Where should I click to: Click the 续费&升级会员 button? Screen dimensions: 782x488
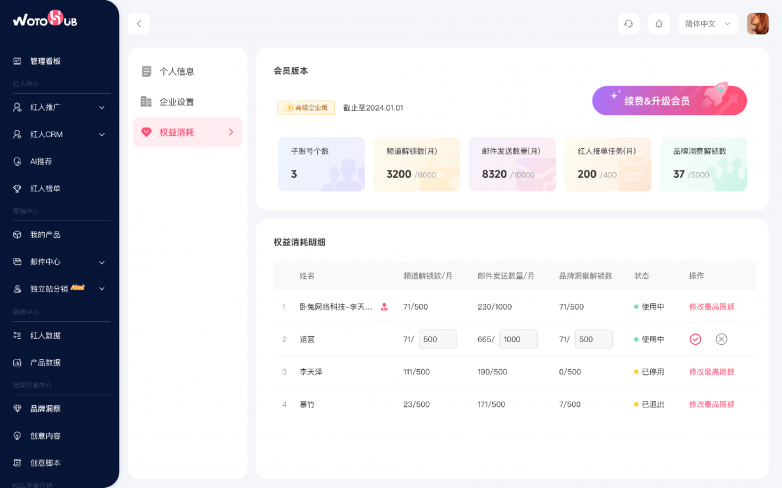(669, 100)
